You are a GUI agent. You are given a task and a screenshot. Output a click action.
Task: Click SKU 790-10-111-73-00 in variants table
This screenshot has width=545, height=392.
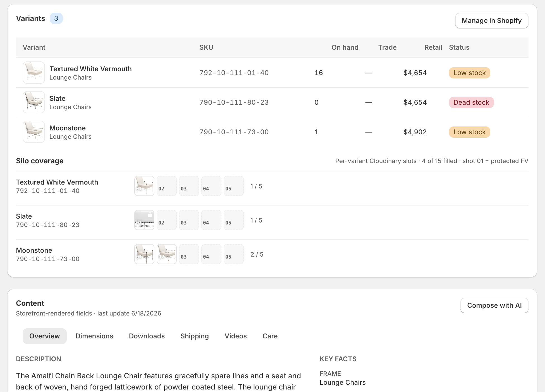[234, 132]
